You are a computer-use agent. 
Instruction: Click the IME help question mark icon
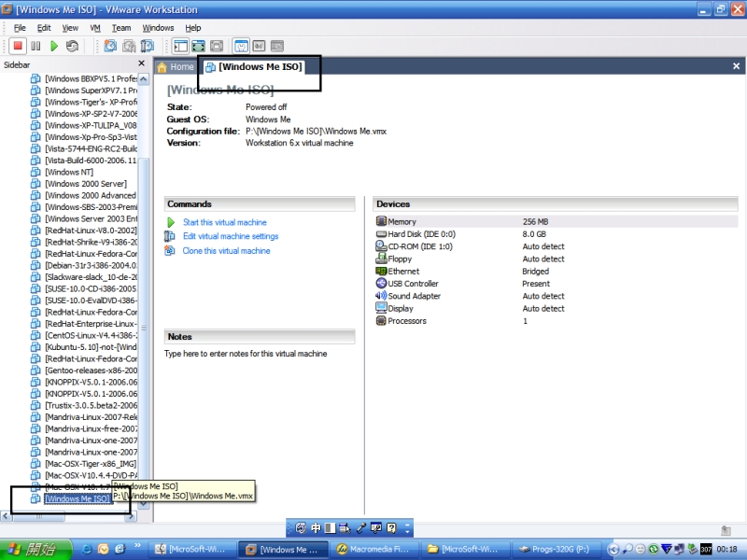pyautogui.click(x=391, y=527)
